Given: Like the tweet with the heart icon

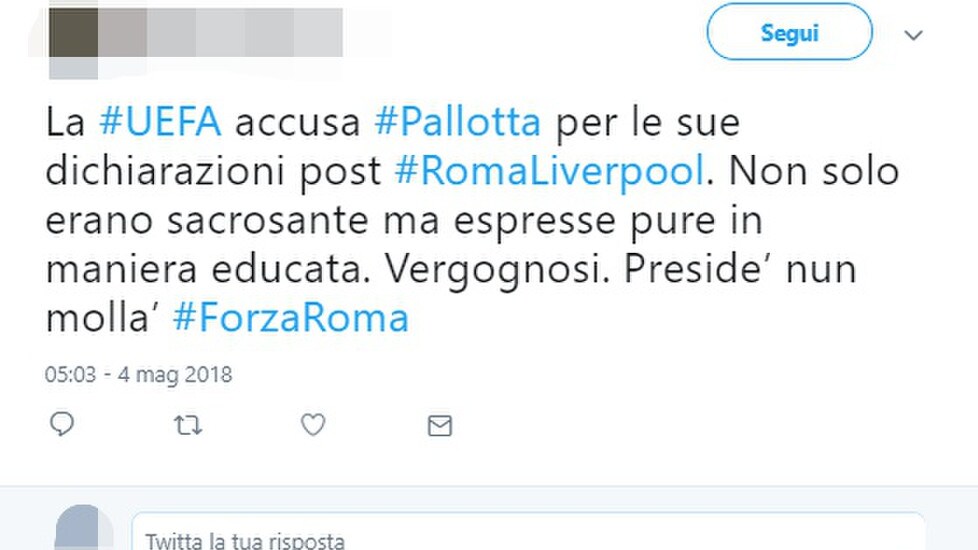Looking at the screenshot, I should click(313, 425).
